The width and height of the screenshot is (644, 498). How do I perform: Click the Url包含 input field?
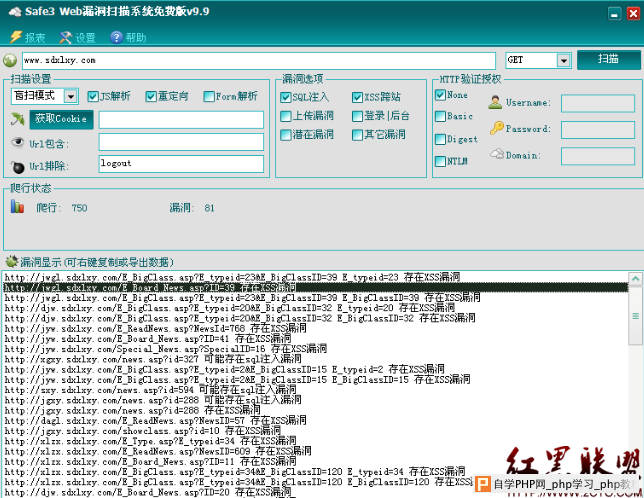(181, 142)
